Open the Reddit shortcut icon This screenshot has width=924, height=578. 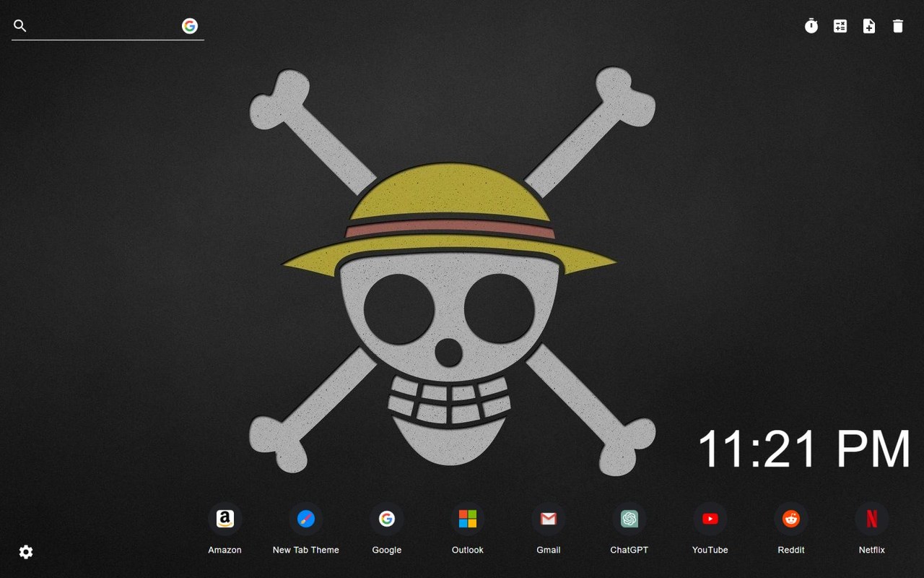(x=791, y=519)
